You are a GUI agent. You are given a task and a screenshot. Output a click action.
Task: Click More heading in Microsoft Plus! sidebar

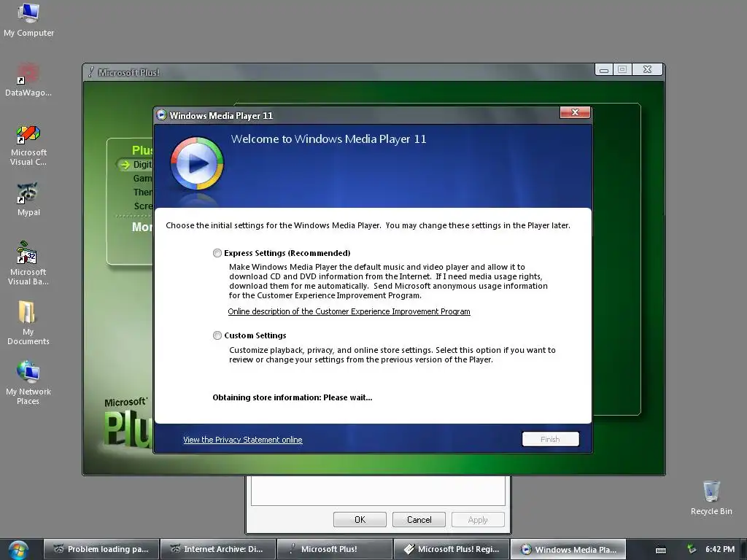tap(142, 227)
